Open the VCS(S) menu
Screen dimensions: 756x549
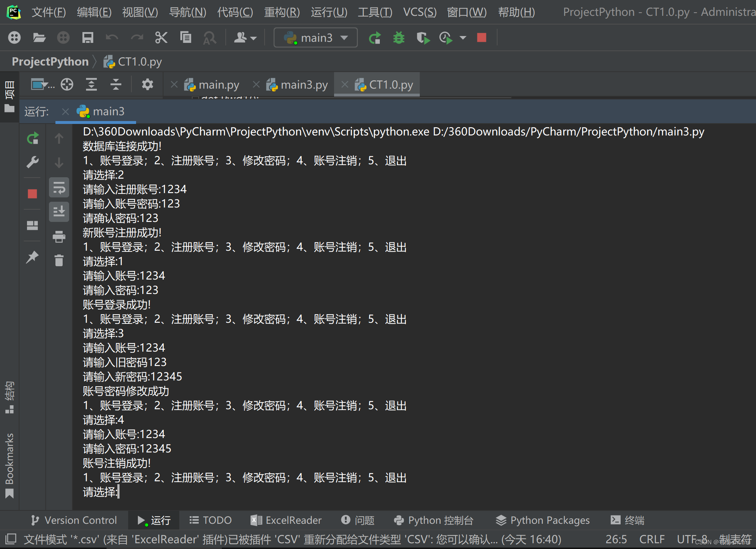pos(420,12)
